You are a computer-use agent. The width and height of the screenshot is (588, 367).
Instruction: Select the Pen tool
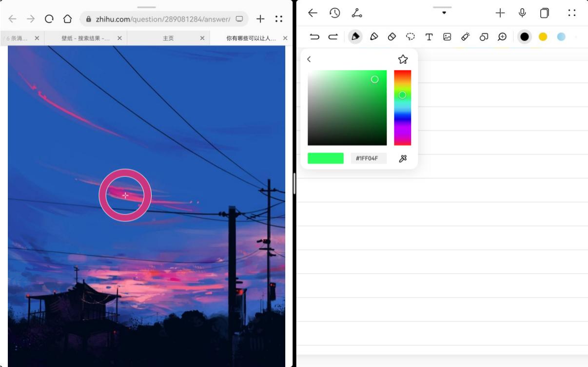[355, 37]
